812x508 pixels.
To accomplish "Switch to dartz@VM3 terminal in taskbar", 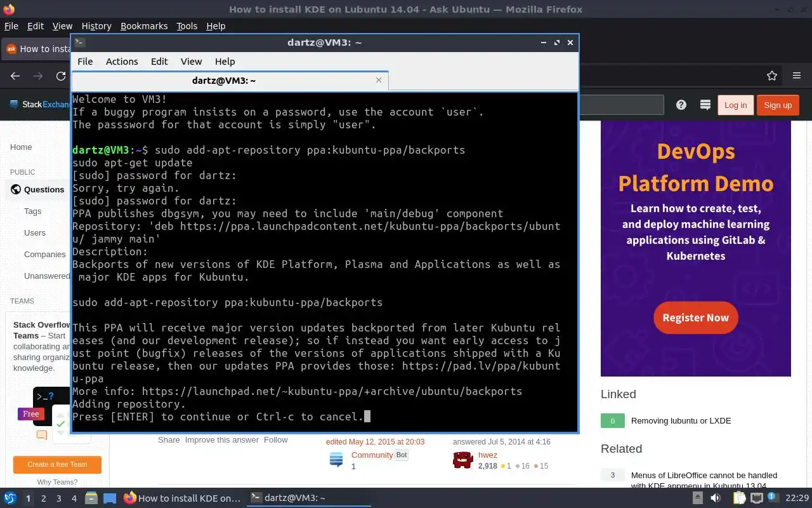I will 309,498.
